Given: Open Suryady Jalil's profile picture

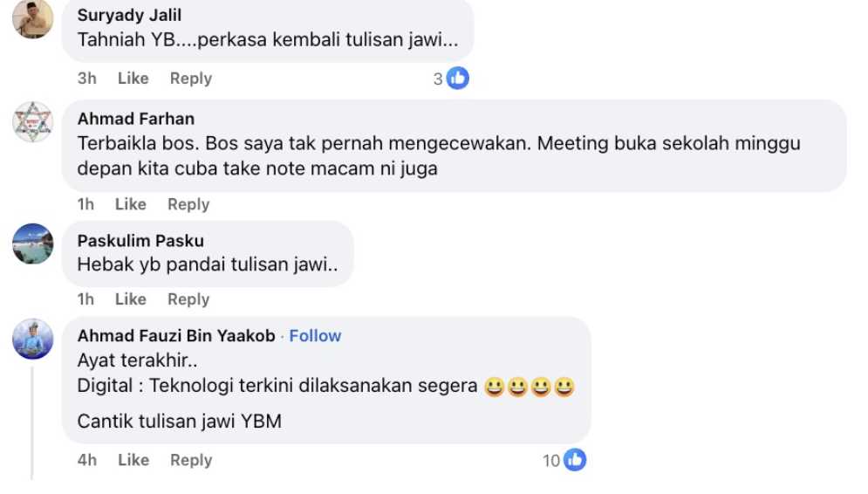Looking at the screenshot, I should (33, 18).
